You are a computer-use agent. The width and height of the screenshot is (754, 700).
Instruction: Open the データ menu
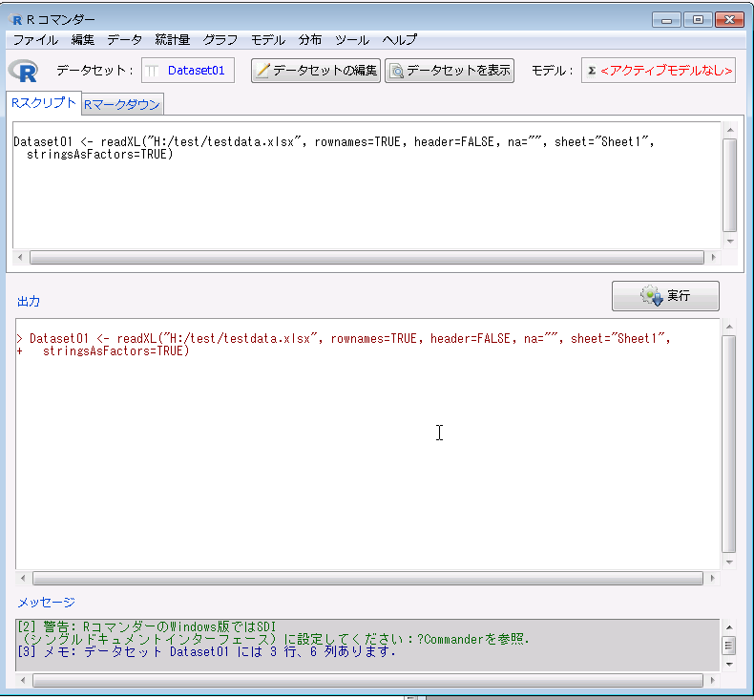click(124, 40)
